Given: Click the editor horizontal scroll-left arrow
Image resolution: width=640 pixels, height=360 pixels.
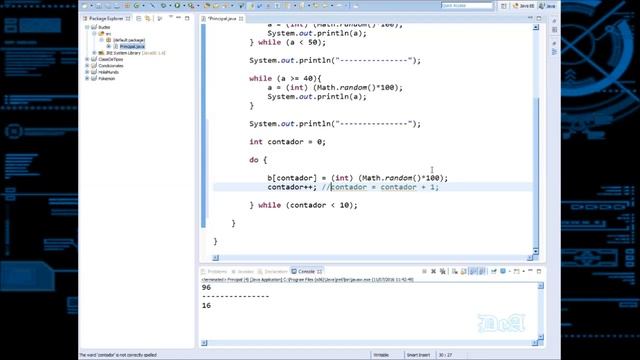Looking at the screenshot, I should pyautogui.click(x=216, y=258).
